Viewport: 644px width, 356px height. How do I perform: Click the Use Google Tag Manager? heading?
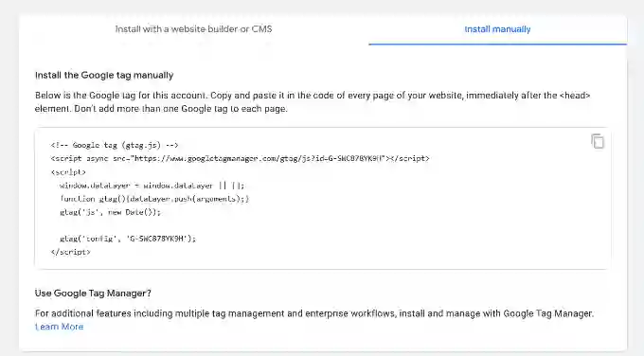(x=93, y=294)
